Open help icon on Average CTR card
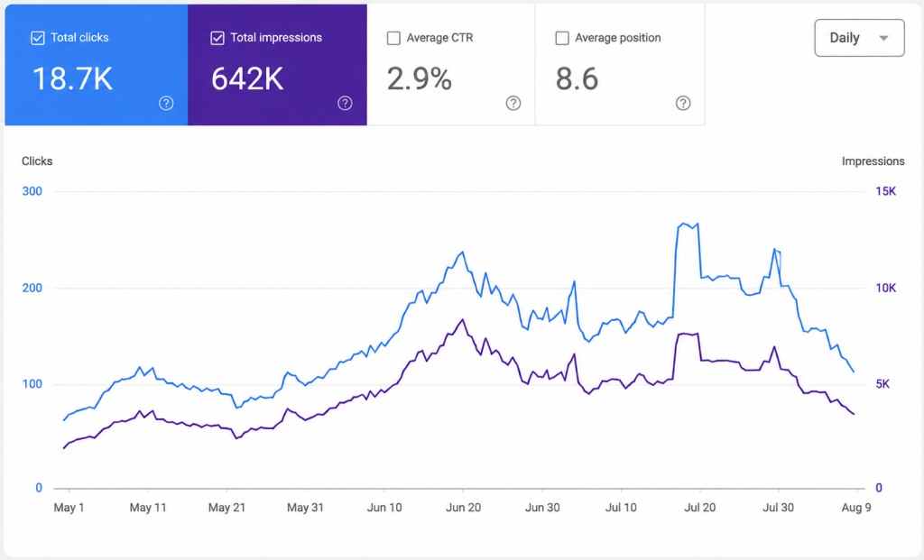The height and width of the screenshot is (560, 924). pos(513,103)
